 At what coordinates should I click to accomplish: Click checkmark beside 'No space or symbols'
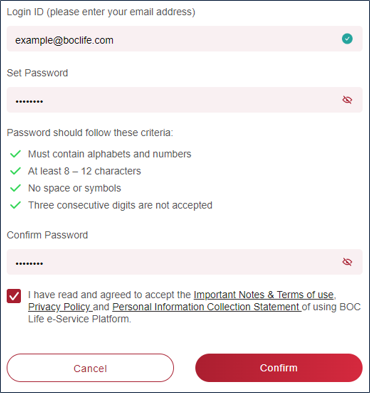pos(15,188)
